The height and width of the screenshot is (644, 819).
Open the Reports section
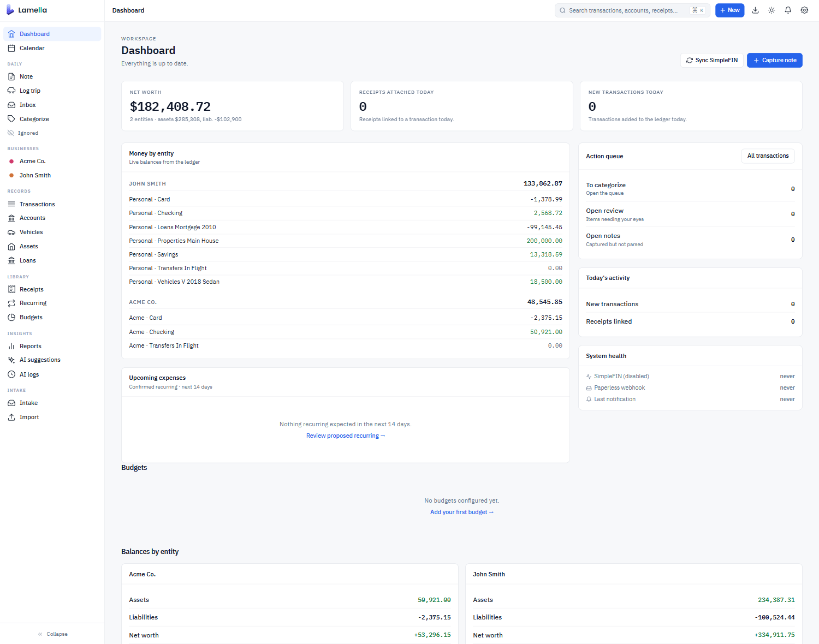[52, 346]
